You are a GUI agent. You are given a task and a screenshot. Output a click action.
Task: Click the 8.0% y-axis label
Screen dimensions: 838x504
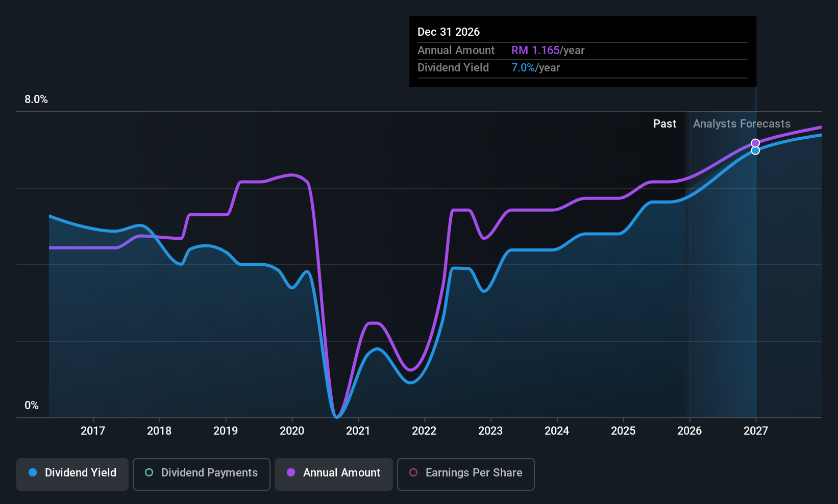pyautogui.click(x=36, y=99)
